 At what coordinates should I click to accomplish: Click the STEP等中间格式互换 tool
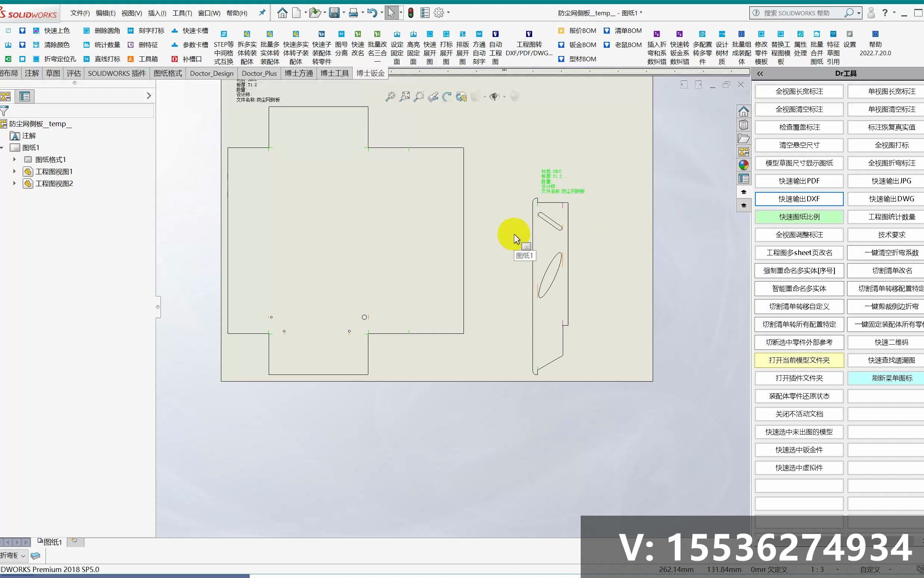[224, 48]
